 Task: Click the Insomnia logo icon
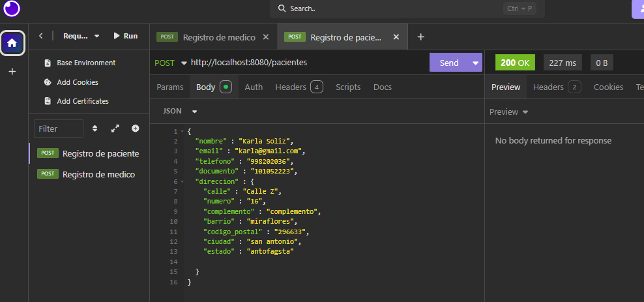[12, 8]
